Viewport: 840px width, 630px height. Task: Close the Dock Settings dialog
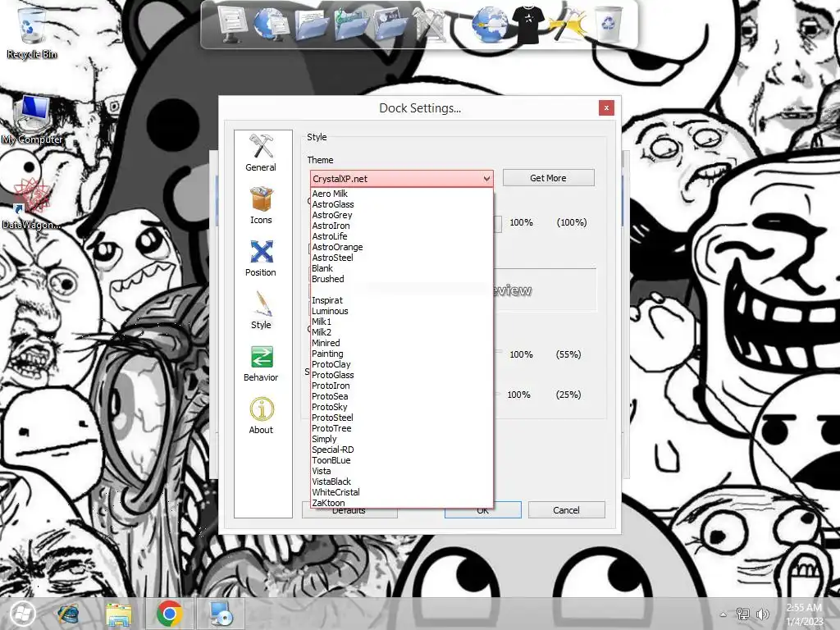[606, 107]
